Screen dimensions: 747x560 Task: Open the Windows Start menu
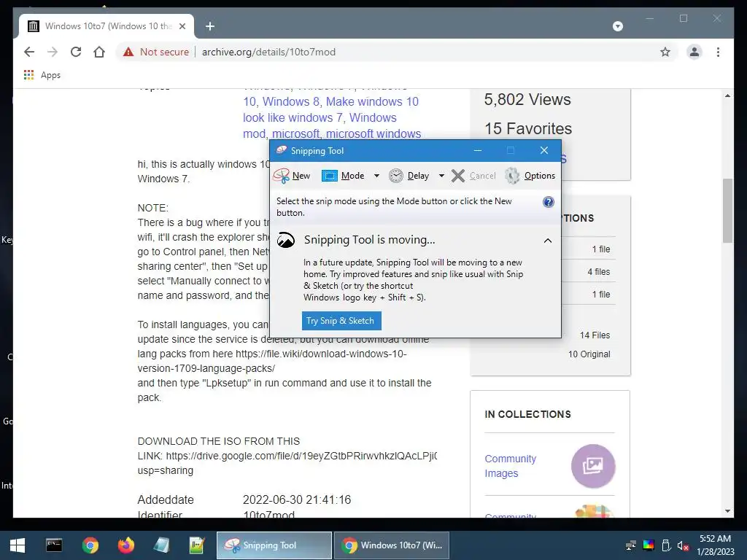pos(18,545)
